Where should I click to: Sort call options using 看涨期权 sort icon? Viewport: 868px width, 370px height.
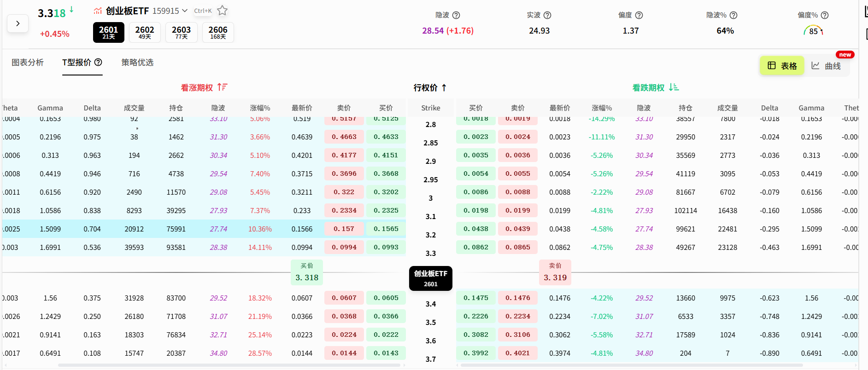pos(223,87)
